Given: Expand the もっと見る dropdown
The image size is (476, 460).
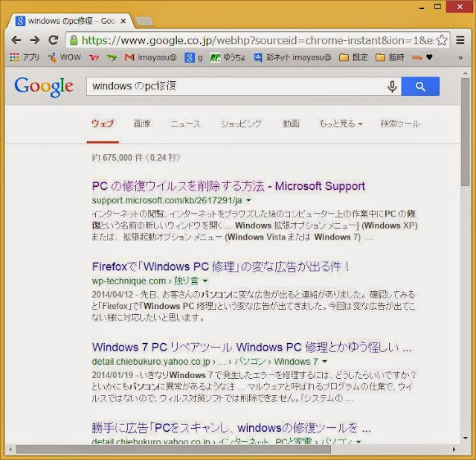Looking at the screenshot, I should coord(341,124).
